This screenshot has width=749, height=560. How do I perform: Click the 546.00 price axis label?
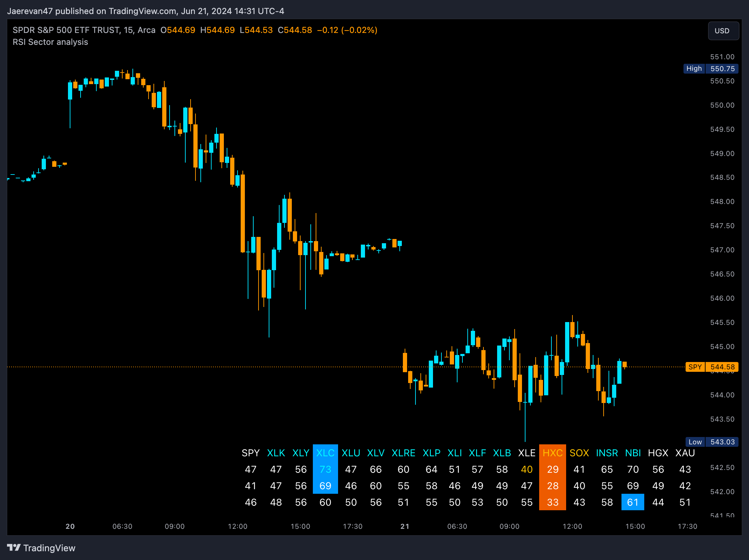tap(722, 298)
